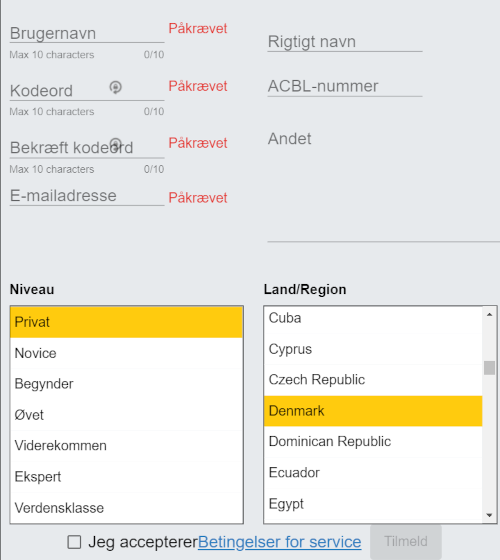The image size is (500, 560).
Task: Choose Novice skill level
Action: (x=126, y=353)
